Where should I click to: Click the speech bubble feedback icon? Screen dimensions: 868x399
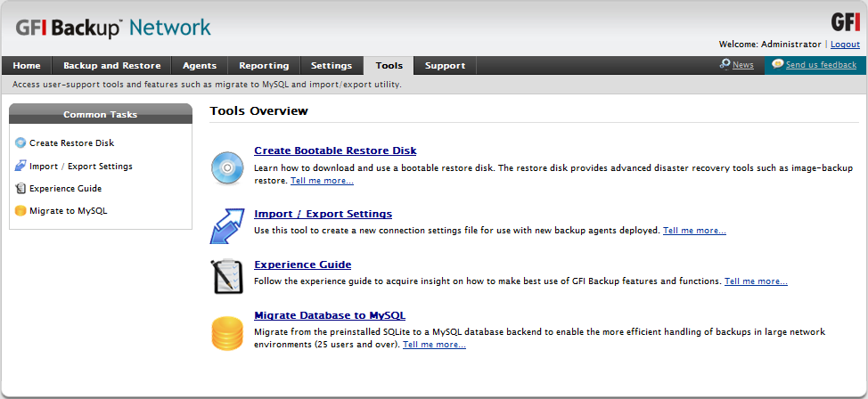(778, 64)
